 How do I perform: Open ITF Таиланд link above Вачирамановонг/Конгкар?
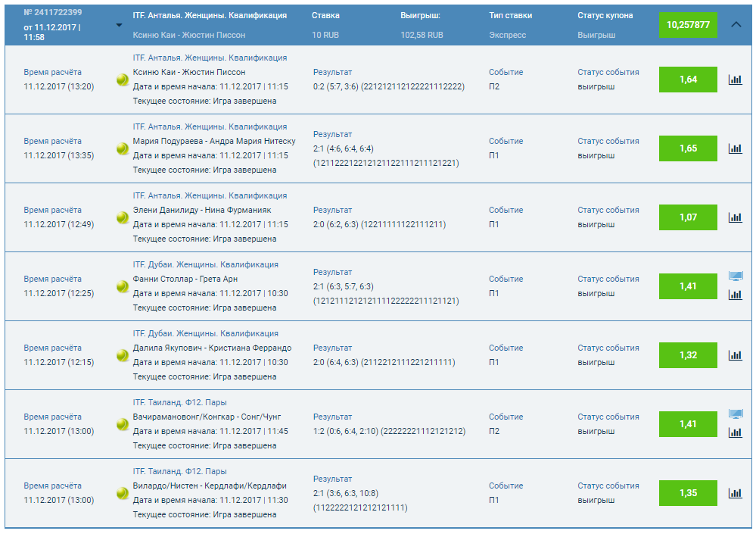(x=180, y=403)
